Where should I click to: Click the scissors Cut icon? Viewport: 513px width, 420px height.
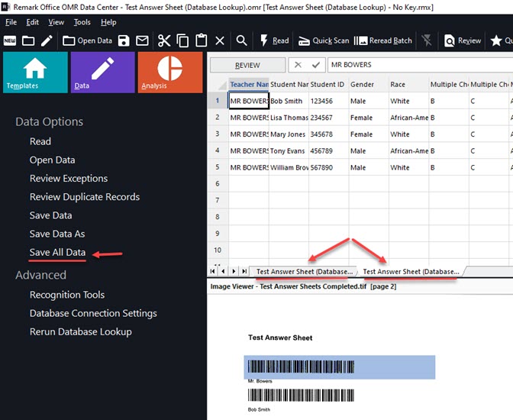tap(164, 41)
